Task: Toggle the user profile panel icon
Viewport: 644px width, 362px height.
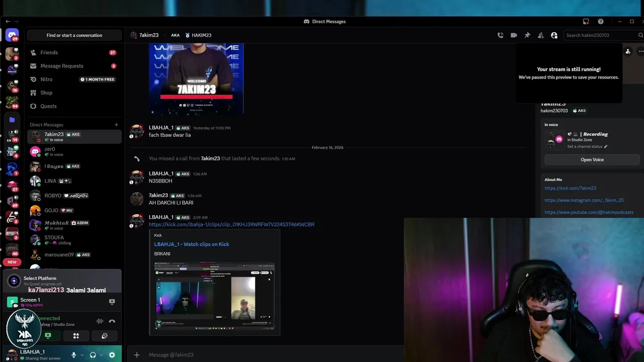Action: point(554,35)
